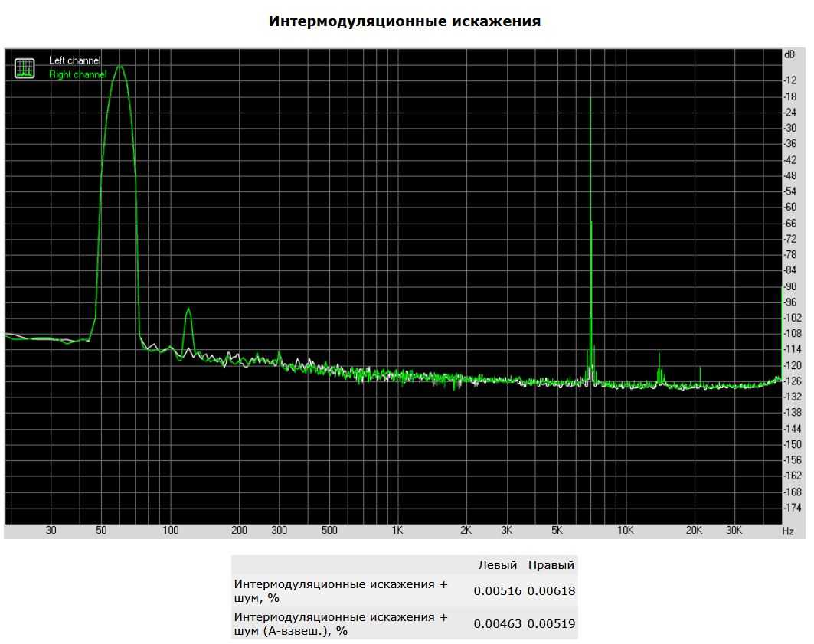Select the Left channel legend label
The width and height of the screenshot is (814, 644).
tap(74, 60)
